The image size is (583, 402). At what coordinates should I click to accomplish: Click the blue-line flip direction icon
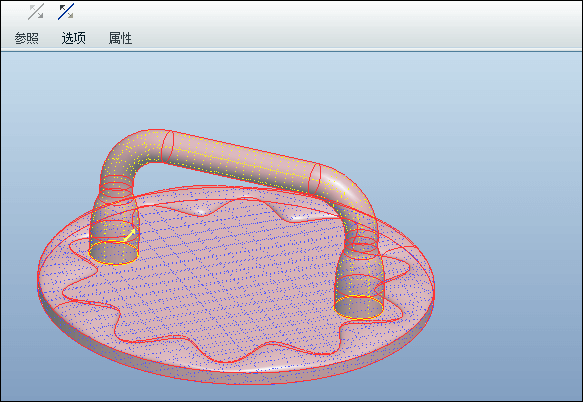66,12
